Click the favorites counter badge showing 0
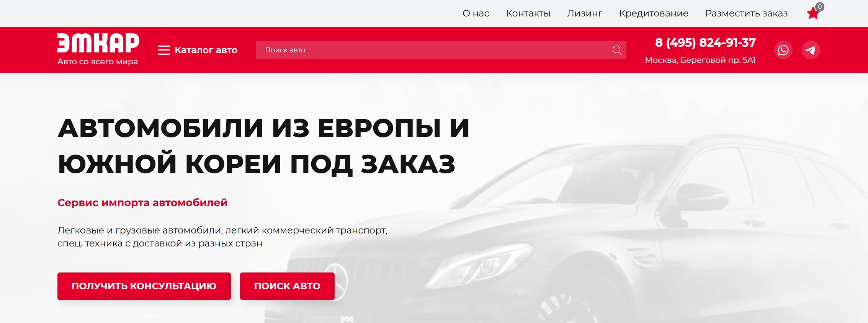 pos(819,7)
